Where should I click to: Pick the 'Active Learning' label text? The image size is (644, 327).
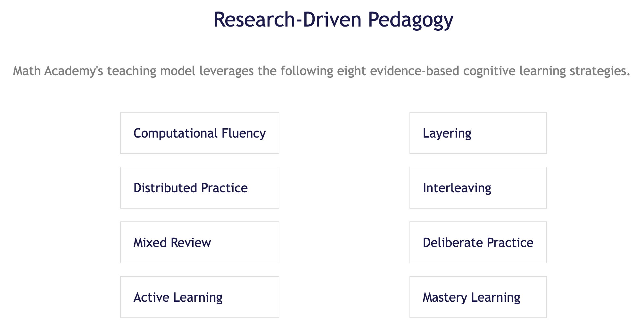[x=178, y=298]
